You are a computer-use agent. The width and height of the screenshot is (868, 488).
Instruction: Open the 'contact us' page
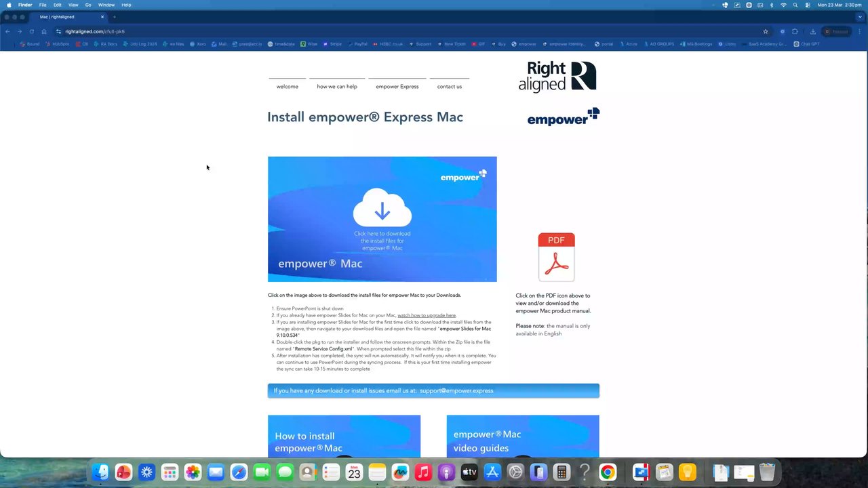coord(450,87)
